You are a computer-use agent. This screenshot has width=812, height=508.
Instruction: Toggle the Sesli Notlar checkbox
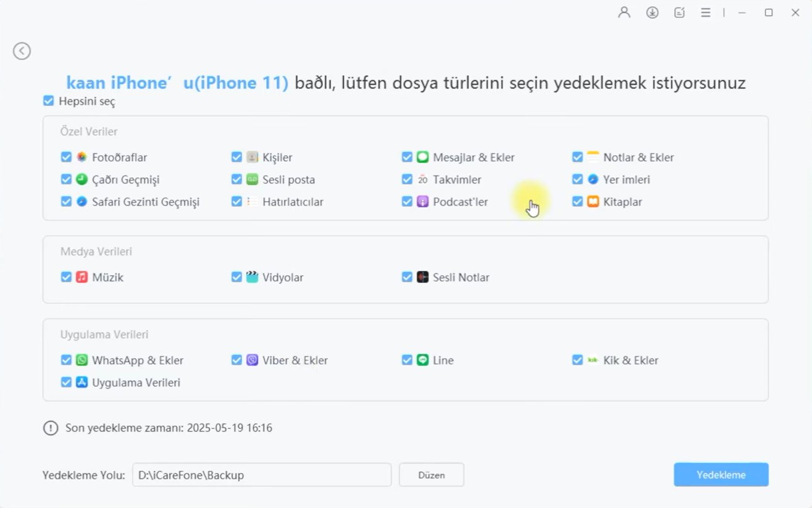click(x=407, y=277)
